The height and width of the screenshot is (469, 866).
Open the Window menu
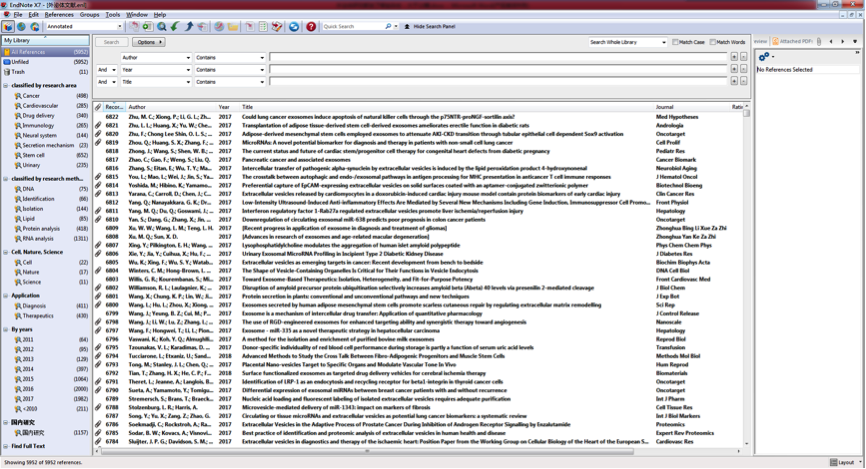136,15
